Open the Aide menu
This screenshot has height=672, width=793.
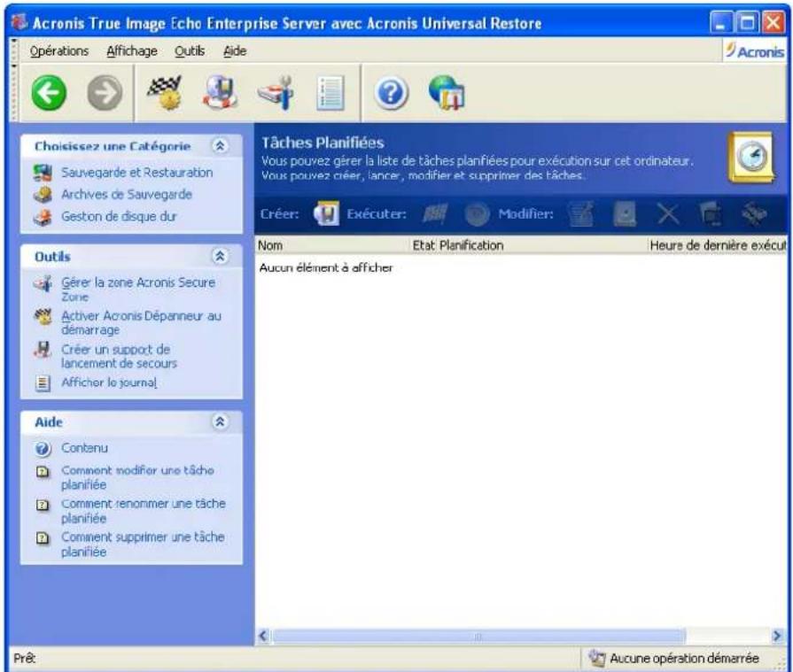click(235, 51)
